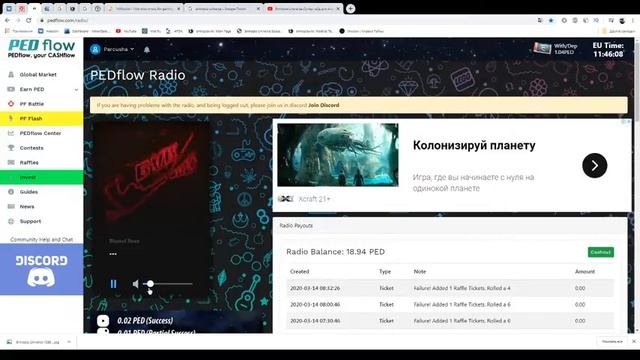Open PF Battle page
640x360 pixels.
pos(32,104)
